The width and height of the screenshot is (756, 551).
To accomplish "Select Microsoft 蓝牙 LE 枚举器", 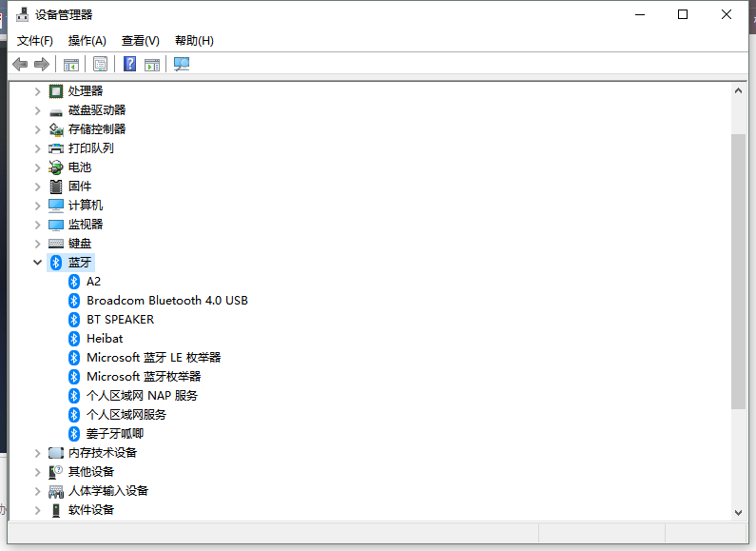I will pos(154,358).
